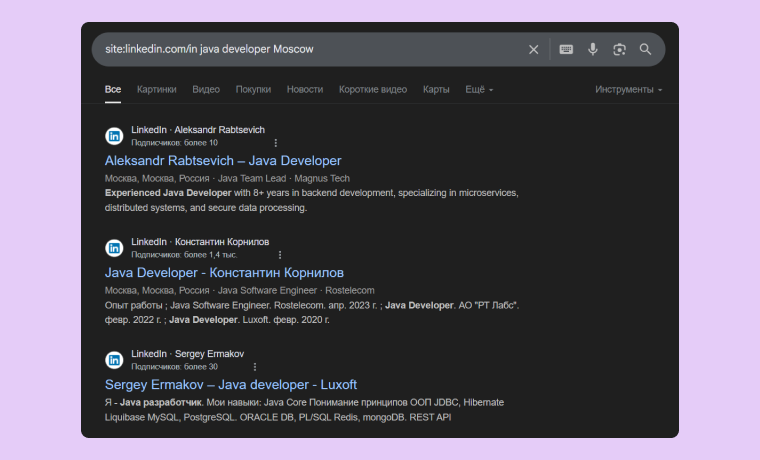Open the on-screen keyboard icon
Screen dimensions: 760x460
click(566, 49)
